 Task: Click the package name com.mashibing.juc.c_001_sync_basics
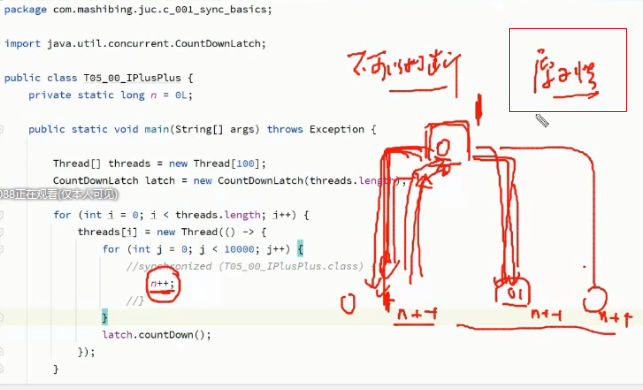[160, 9]
